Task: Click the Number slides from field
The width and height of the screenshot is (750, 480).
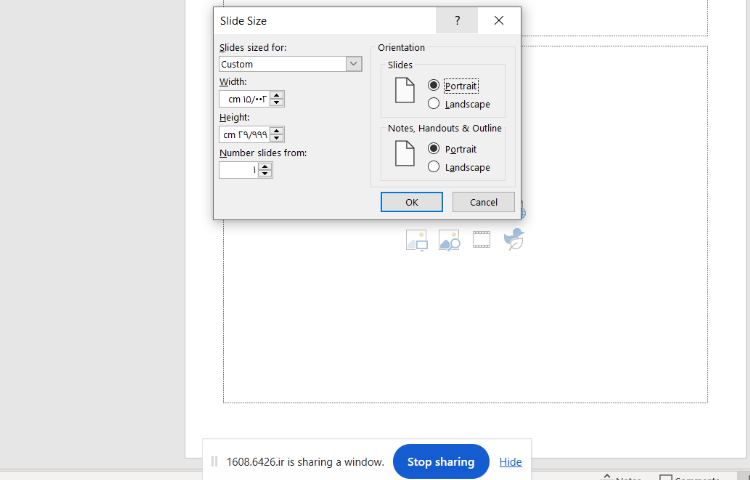Action: [239, 170]
